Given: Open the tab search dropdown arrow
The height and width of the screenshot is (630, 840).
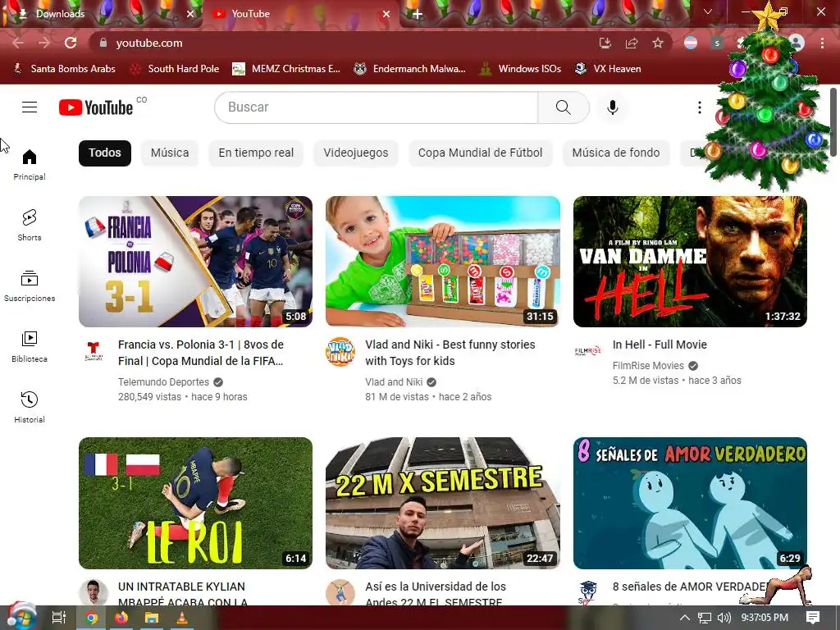Looking at the screenshot, I should [x=708, y=11].
